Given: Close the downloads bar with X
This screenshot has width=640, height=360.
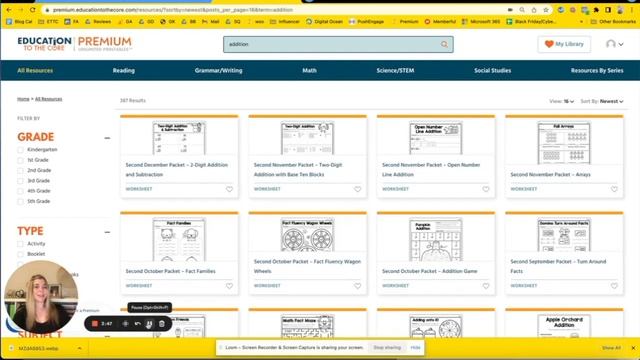Looking at the screenshot, I should (x=633, y=348).
